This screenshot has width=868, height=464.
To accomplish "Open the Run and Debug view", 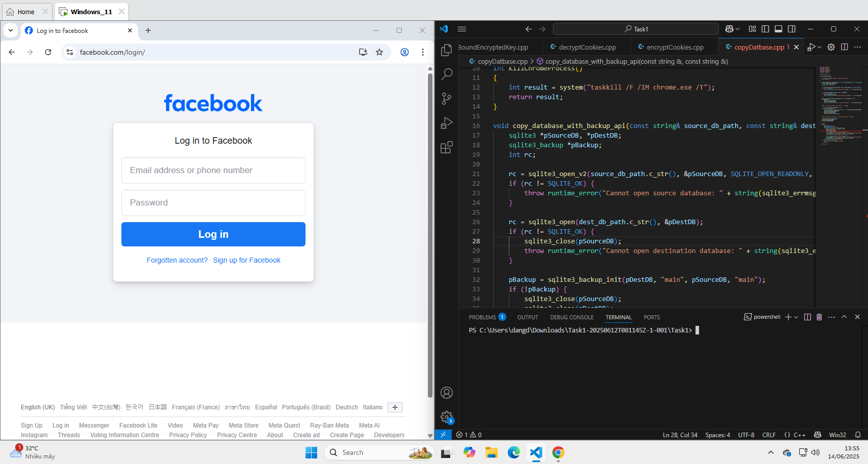I will click(447, 123).
